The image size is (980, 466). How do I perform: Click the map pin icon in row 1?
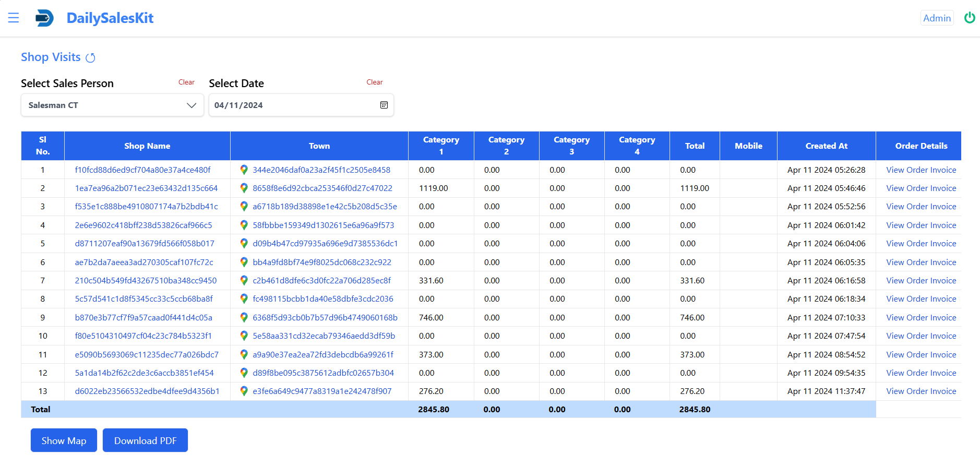(x=244, y=170)
